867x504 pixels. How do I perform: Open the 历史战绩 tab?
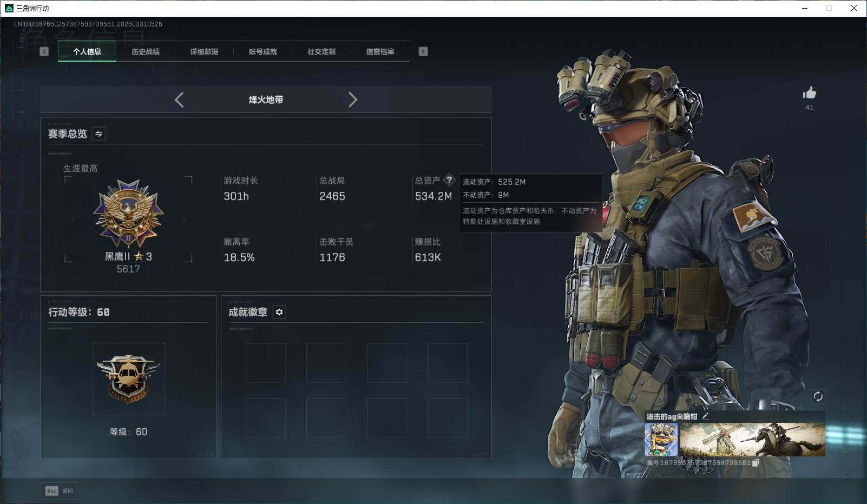(146, 51)
